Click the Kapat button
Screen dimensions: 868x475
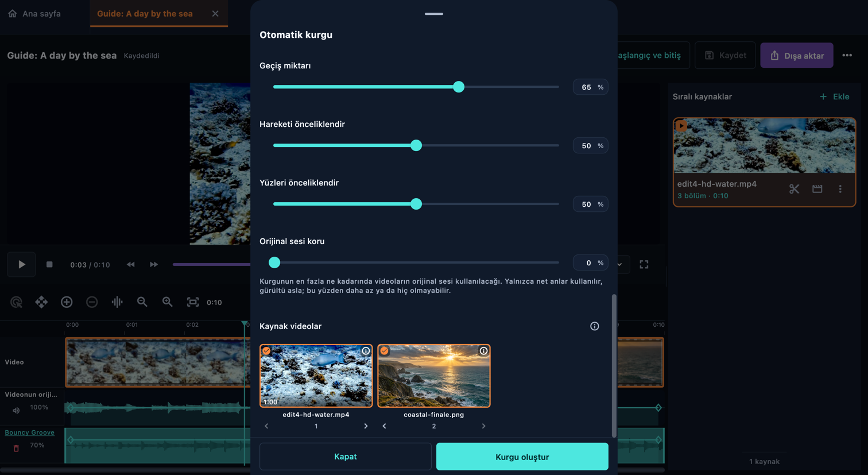[345, 457]
